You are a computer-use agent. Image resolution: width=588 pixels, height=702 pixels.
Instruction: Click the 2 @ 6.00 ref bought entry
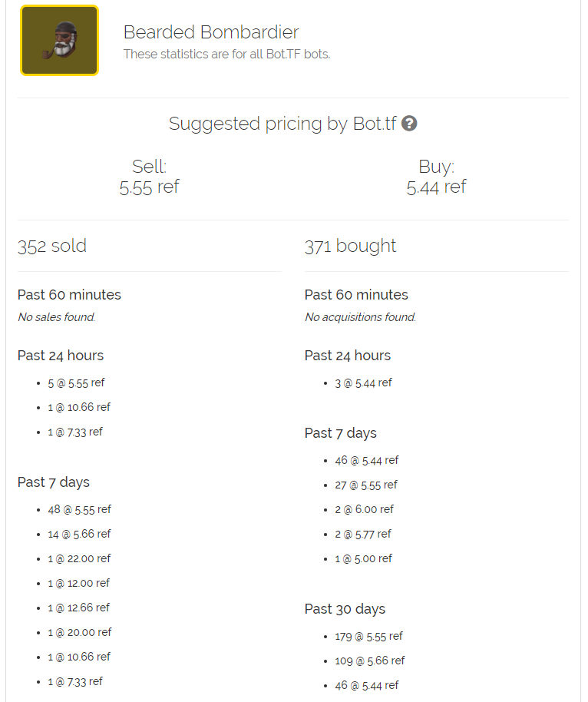click(364, 509)
